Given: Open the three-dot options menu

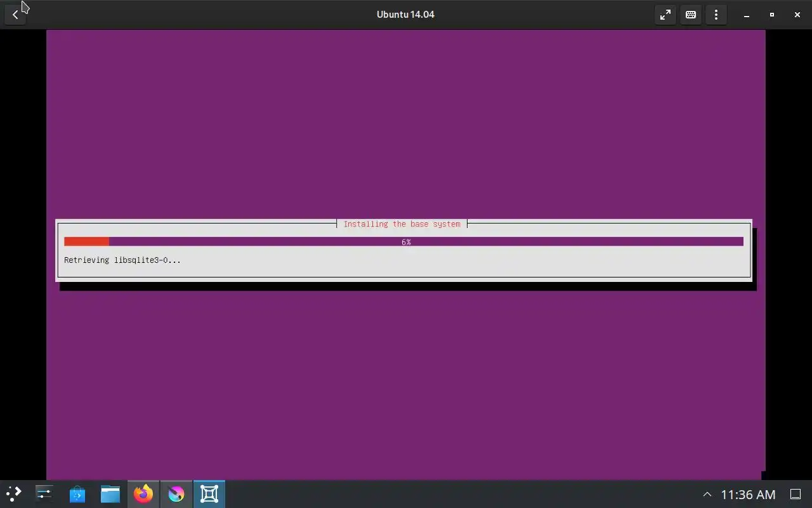Looking at the screenshot, I should tap(716, 15).
